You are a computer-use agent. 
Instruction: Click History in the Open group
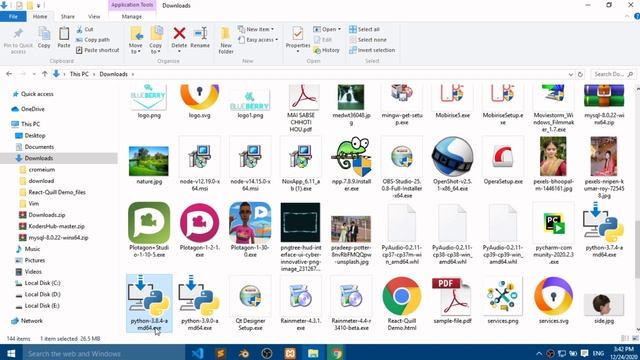coord(326,50)
